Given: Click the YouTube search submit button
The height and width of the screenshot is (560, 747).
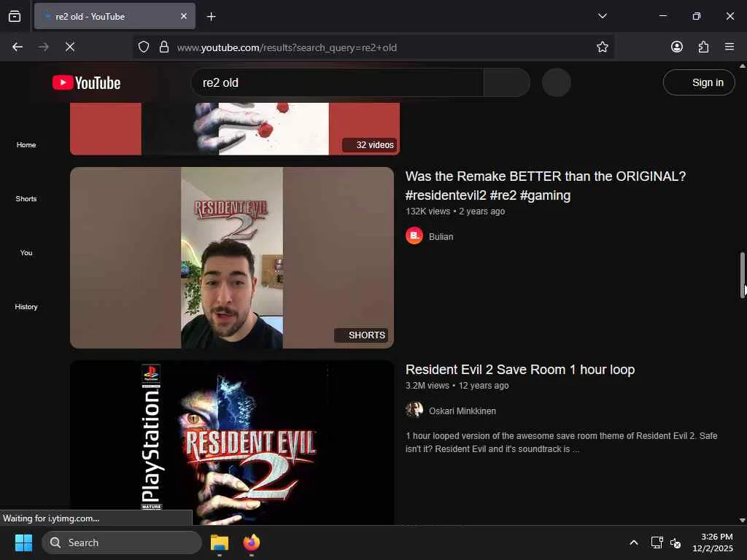Looking at the screenshot, I should tap(506, 83).
